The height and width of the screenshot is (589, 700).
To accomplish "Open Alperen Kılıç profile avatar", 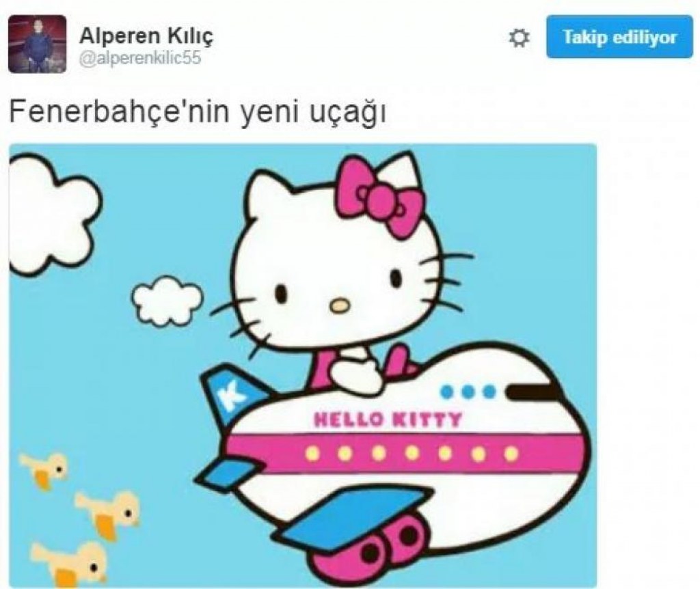I will (x=38, y=44).
